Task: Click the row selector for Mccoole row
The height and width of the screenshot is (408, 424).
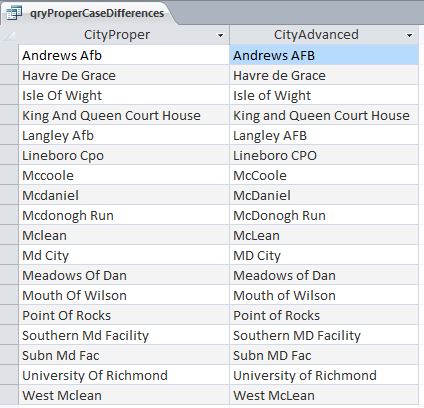Action: tap(9, 175)
